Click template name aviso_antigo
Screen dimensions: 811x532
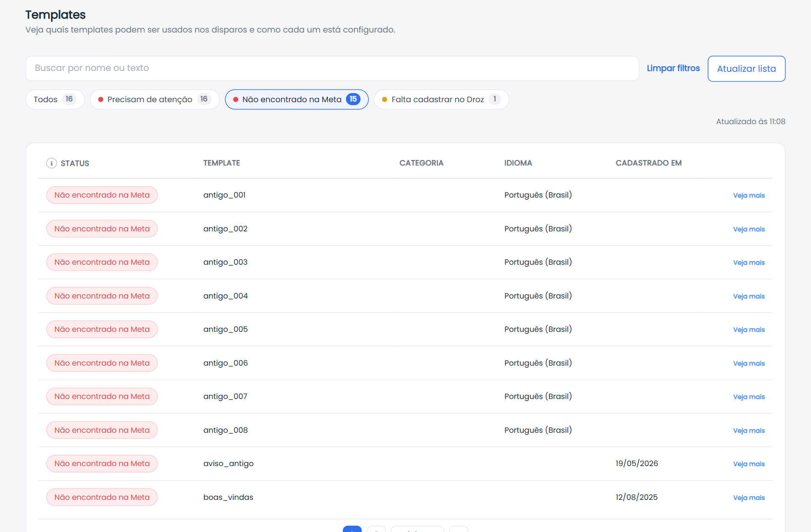229,464
